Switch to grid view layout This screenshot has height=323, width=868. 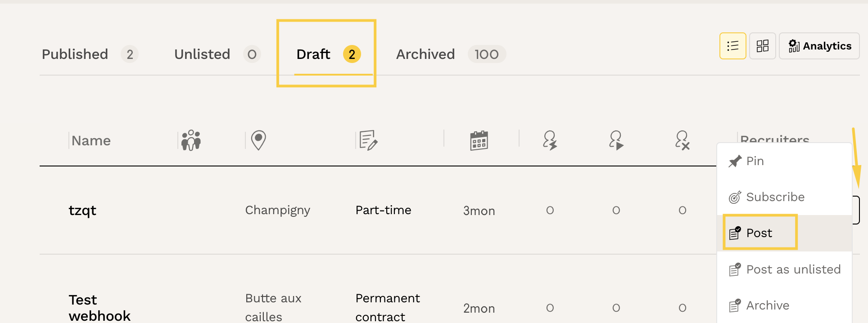click(x=762, y=46)
